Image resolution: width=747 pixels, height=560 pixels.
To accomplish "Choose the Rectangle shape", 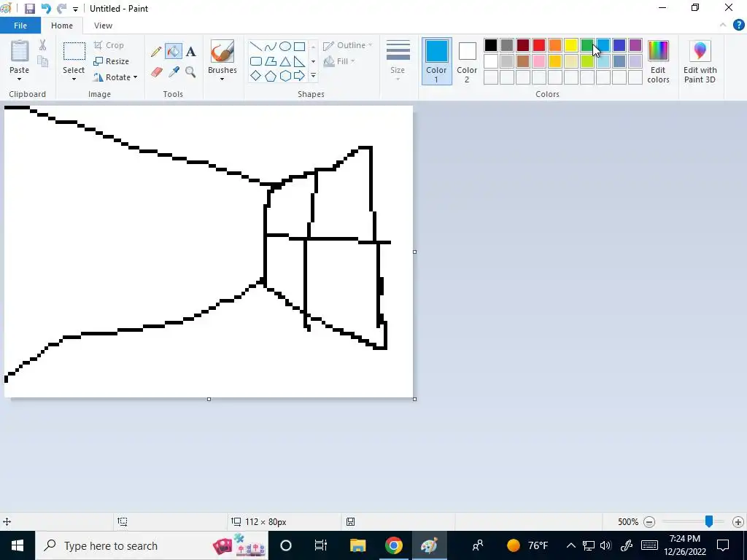I will (x=299, y=46).
